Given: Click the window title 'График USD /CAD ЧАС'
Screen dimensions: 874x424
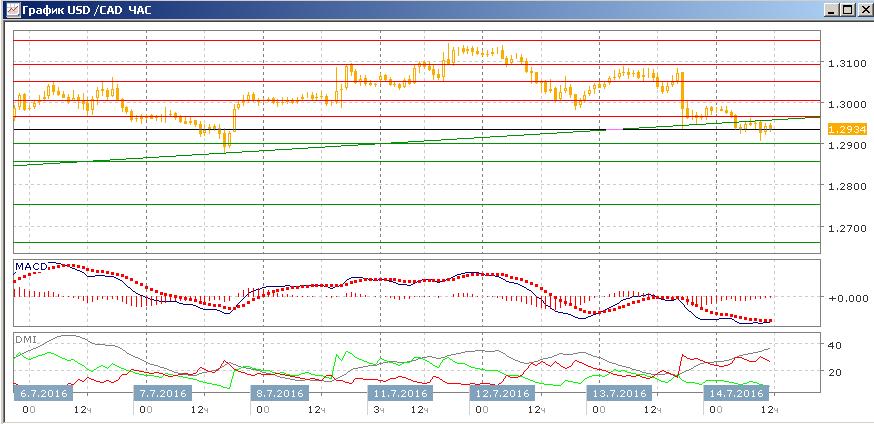Looking at the screenshot, I should (x=86, y=10).
